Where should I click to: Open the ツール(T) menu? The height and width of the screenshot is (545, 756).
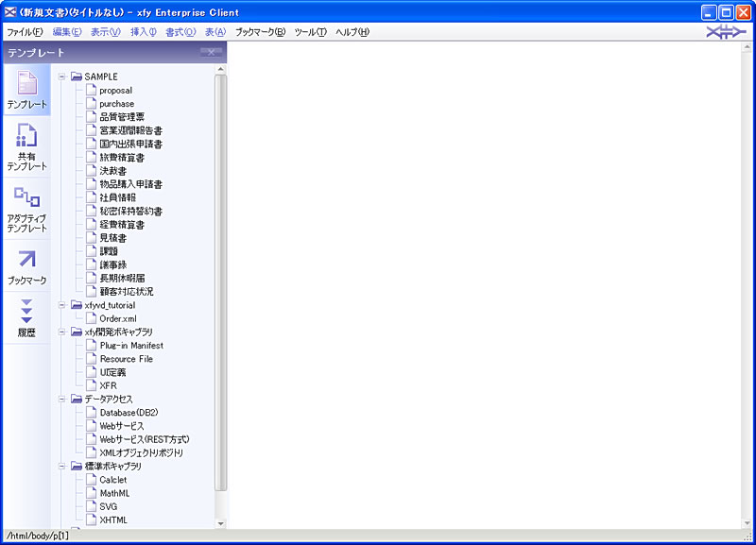(311, 32)
